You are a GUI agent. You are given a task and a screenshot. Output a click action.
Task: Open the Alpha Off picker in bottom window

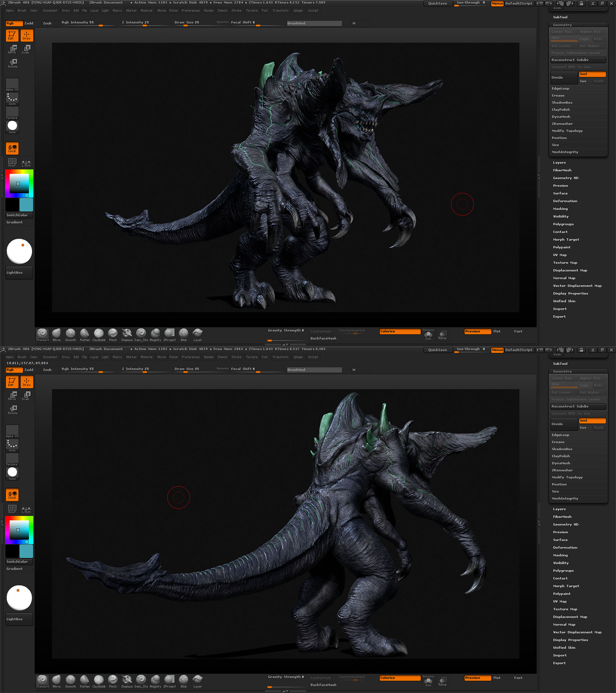point(12,431)
